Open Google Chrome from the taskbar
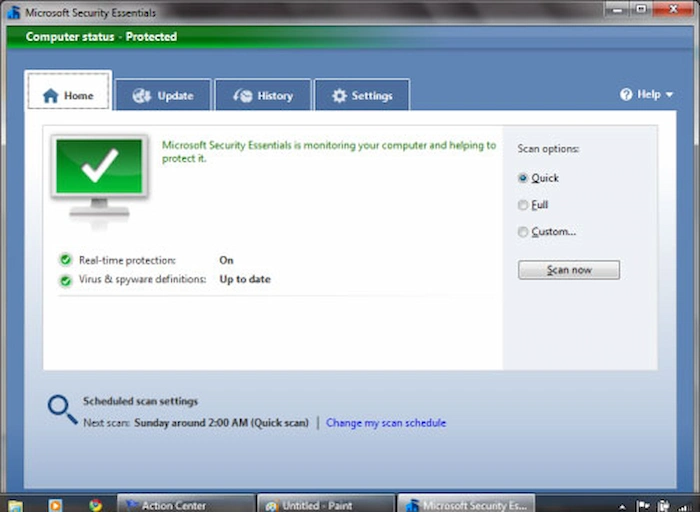Screen dimensions: 700x512 pos(95,505)
